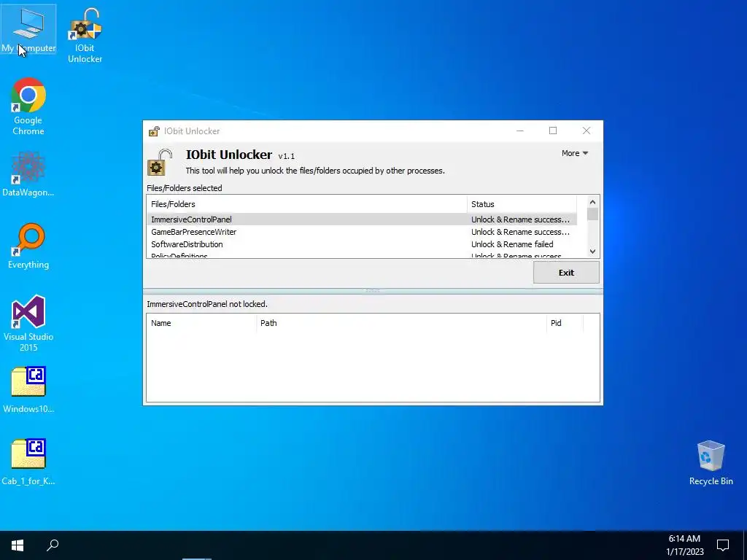Click file list scrollbar up arrow
The width and height of the screenshot is (747, 560).
pyautogui.click(x=592, y=202)
